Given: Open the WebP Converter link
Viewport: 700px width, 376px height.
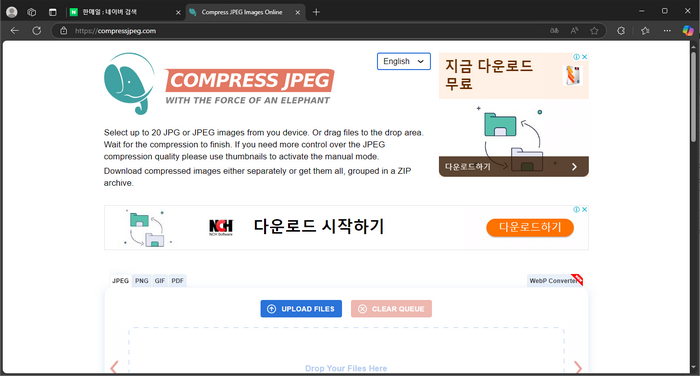Looking at the screenshot, I should point(554,280).
